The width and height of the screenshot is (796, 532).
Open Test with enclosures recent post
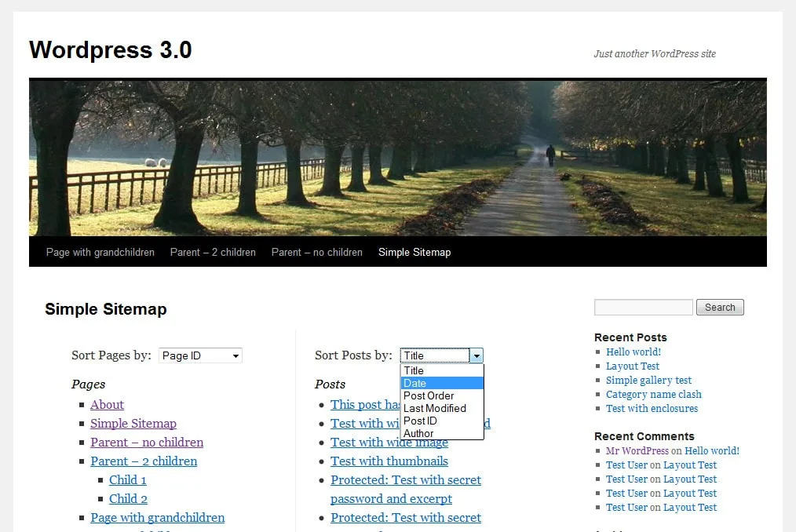click(x=652, y=409)
